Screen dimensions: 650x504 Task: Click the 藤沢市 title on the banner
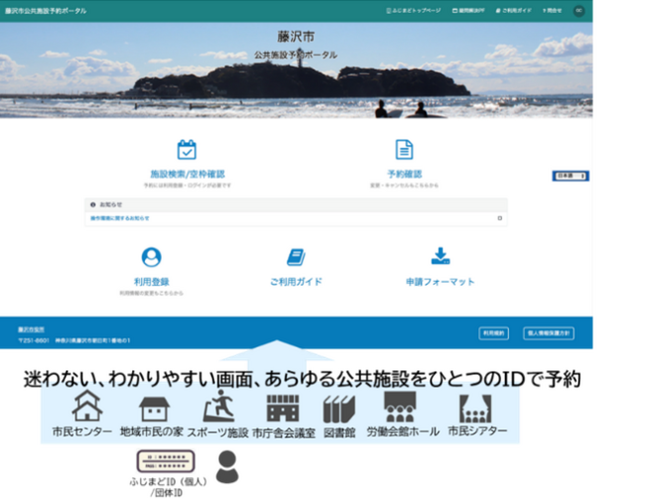tap(296, 36)
